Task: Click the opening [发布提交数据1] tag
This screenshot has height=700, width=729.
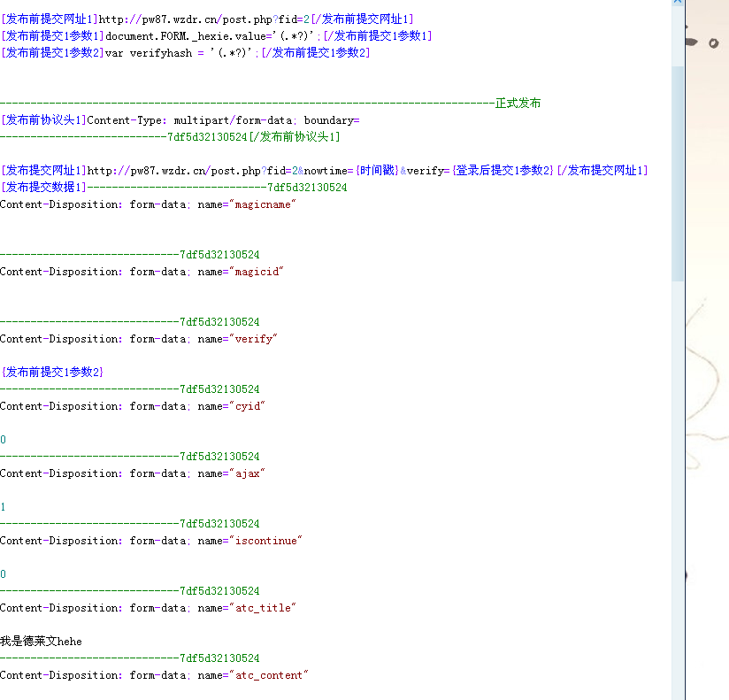Action: 43,188
